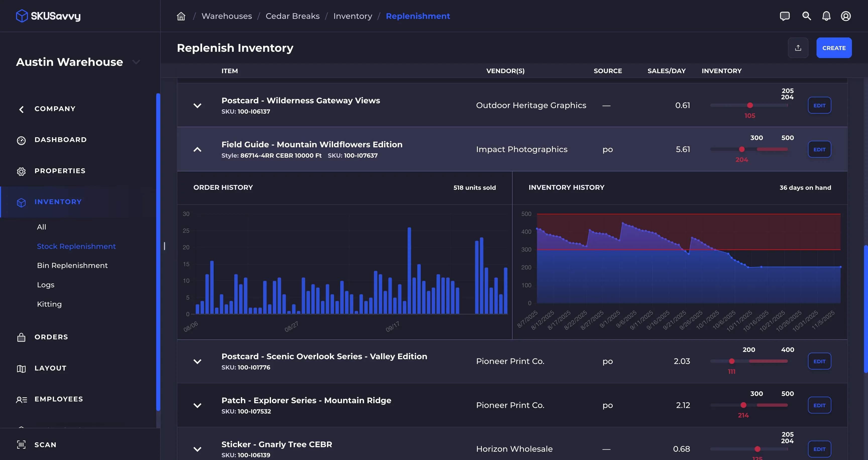Edit Postcard Scenic Overlook Valley item
This screenshot has height=460, width=868.
tap(820, 361)
